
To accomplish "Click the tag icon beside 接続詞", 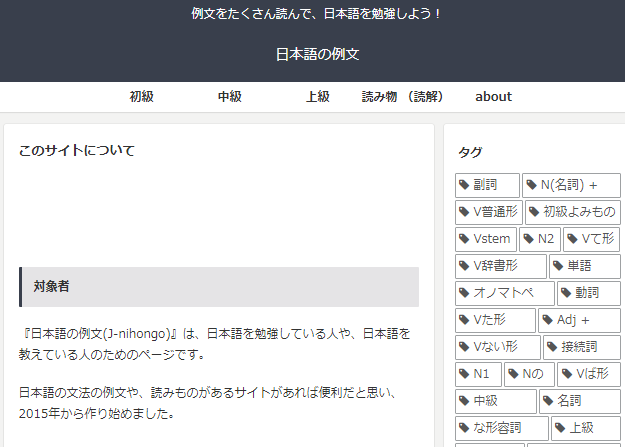I will click(552, 347).
